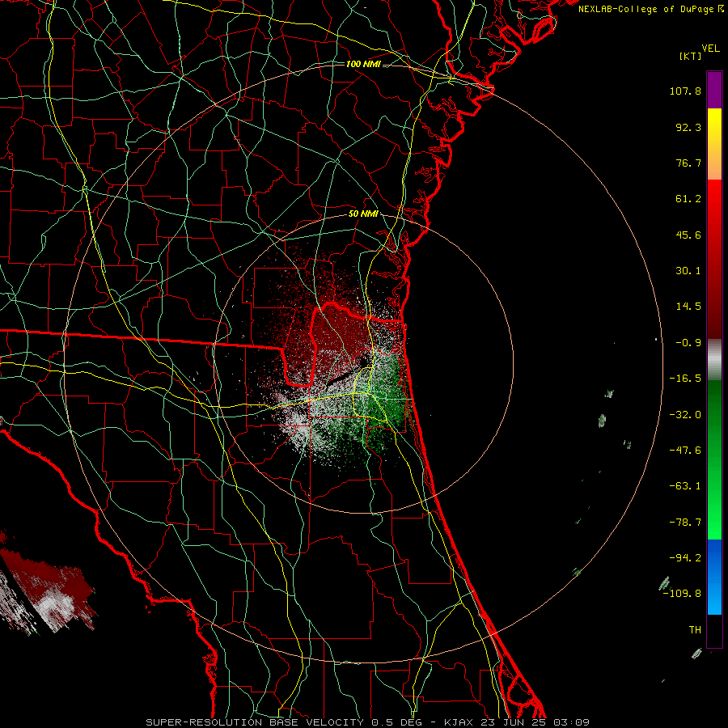
Task: Select the 107.8 legend value
Action: coord(685,91)
